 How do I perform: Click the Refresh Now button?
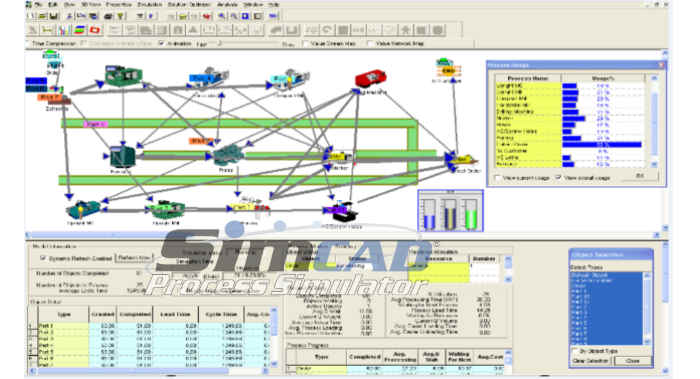click(x=134, y=258)
